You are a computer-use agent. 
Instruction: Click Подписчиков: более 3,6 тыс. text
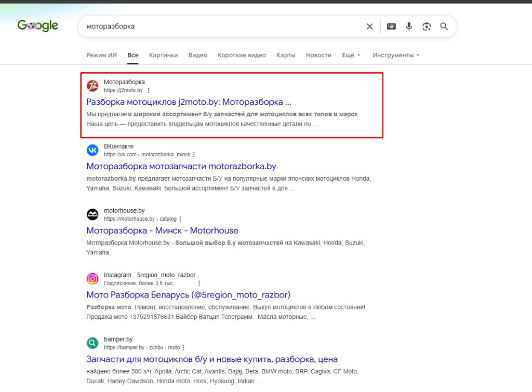[139, 283]
